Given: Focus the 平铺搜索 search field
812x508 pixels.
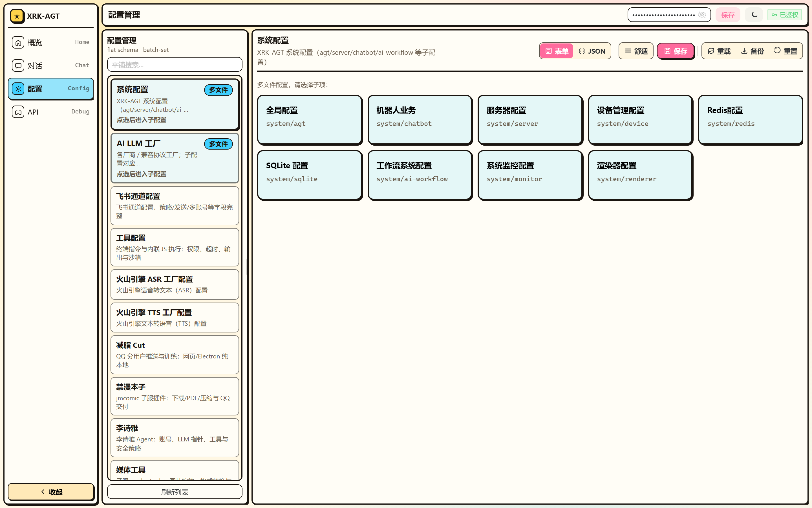Looking at the screenshot, I should click(x=175, y=65).
